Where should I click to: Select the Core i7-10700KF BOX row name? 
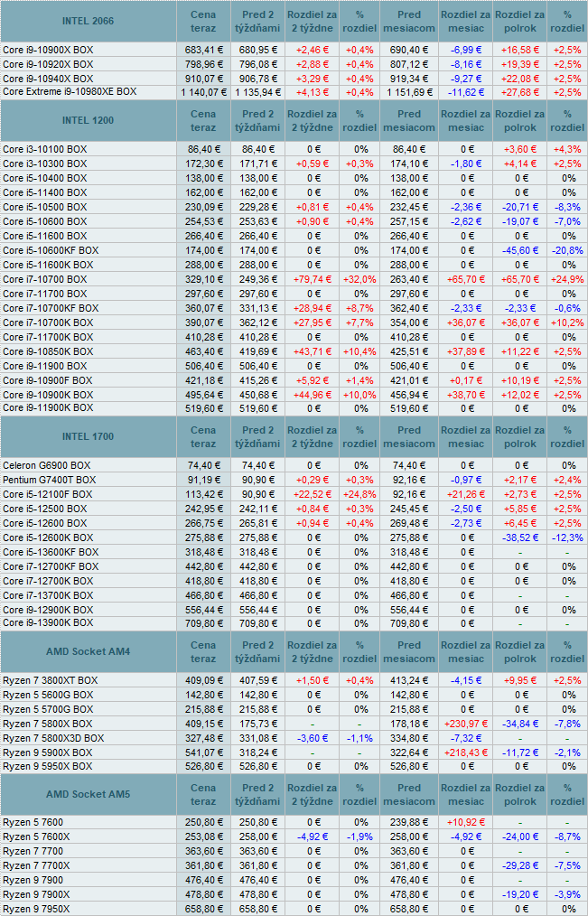51,308
